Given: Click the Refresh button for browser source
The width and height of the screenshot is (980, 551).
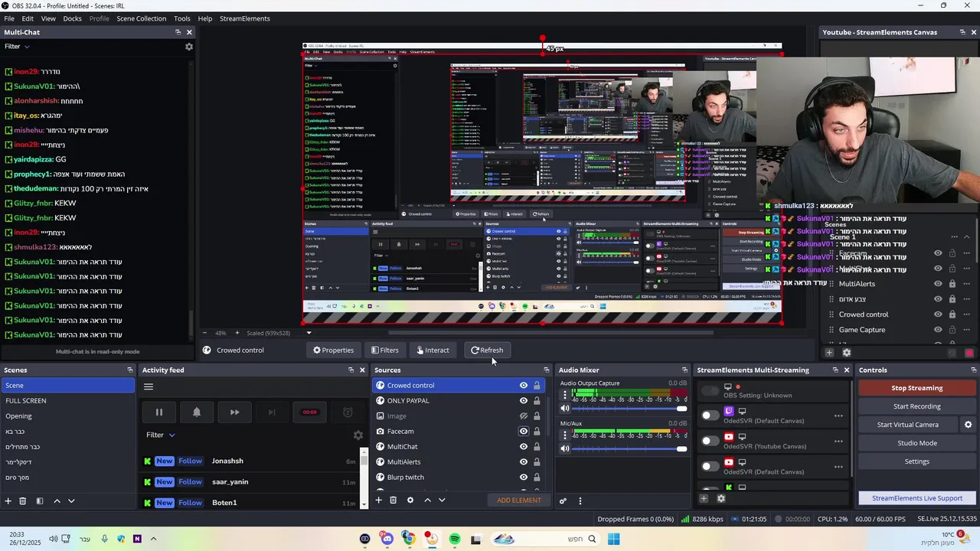Looking at the screenshot, I should tap(487, 350).
